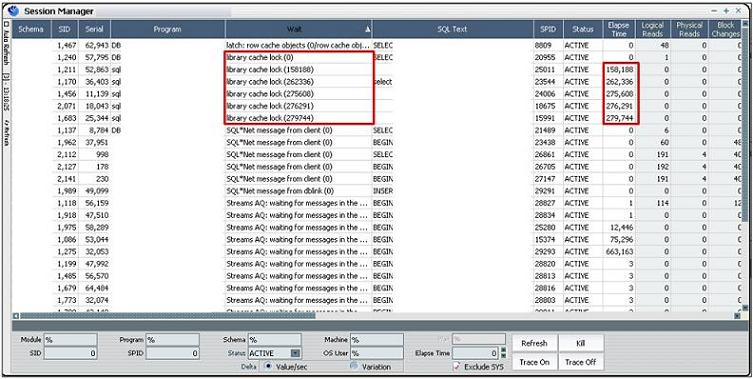This screenshot has height=379, width=753.
Task: Click the Trace On button
Action: click(534, 362)
